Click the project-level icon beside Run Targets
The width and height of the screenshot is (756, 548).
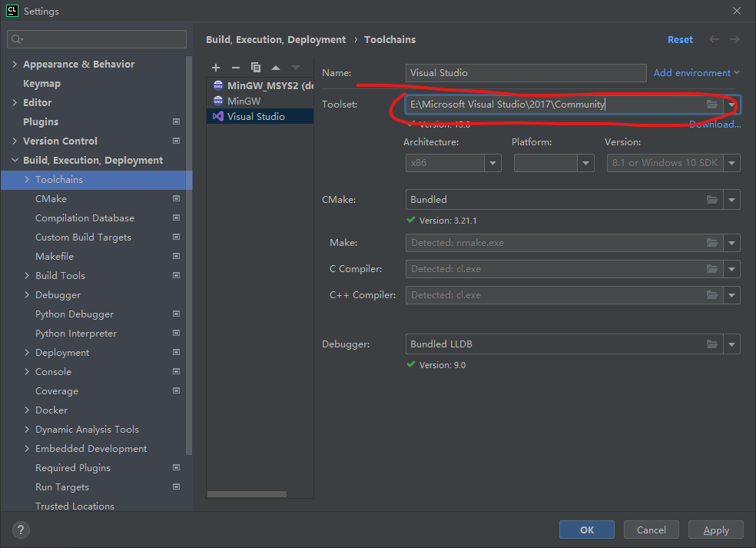177,487
